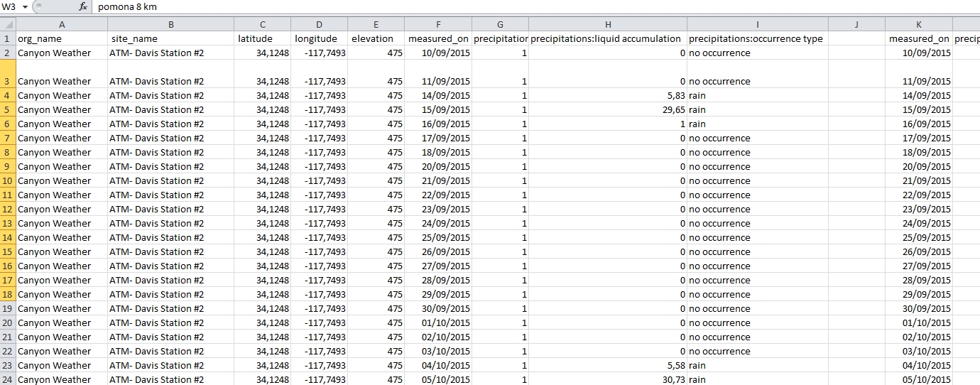Select date 20/09/2015 in column K

pyautogui.click(x=918, y=166)
